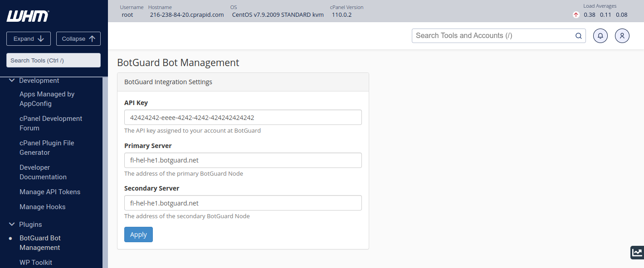Open Apps Managed by AppConfig
644x268 pixels.
47,99
